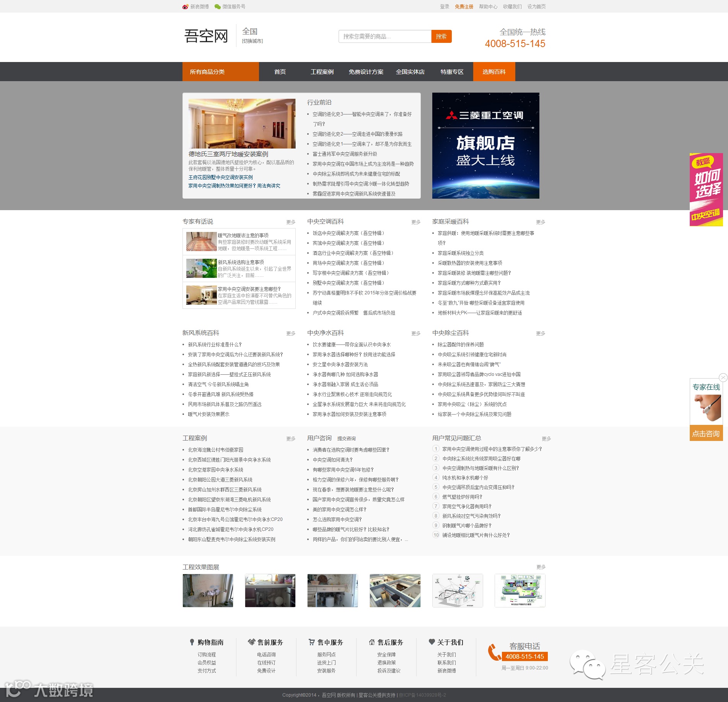Screen dimensions: 728x702
Task: Open the 特惠专区 nav tab
Action: point(452,72)
